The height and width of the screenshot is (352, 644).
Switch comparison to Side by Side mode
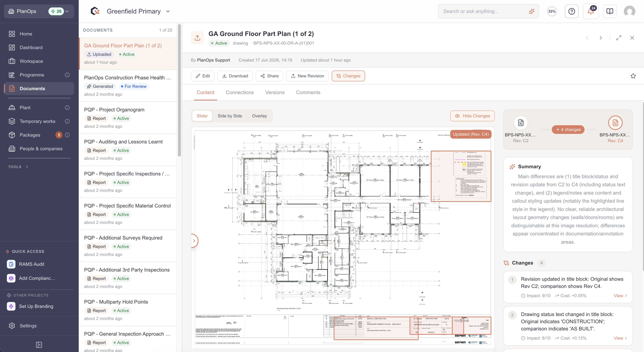[x=230, y=116]
